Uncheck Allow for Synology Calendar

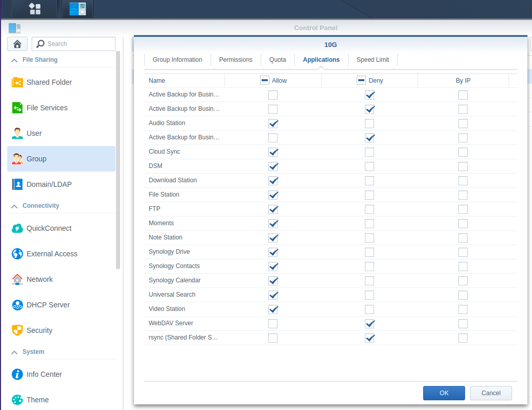click(273, 281)
